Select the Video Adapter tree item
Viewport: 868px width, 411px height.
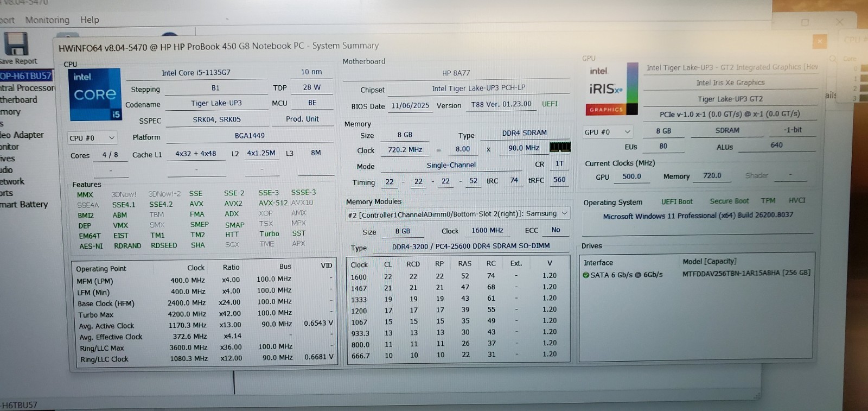(22, 135)
